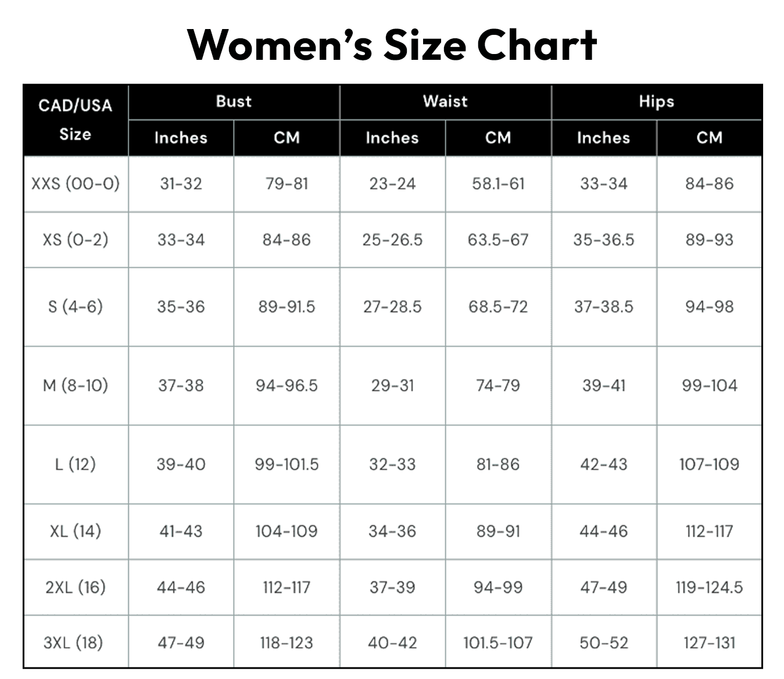Click waist CM value 101.5-107
The width and height of the screenshot is (784, 679).
click(497, 642)
